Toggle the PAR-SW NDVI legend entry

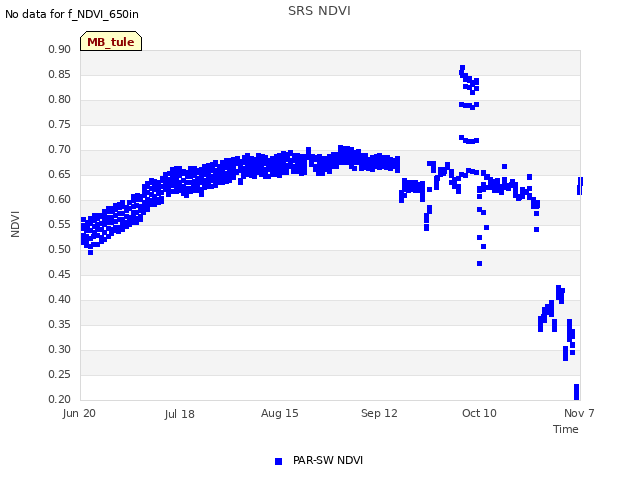coord(319,460)
